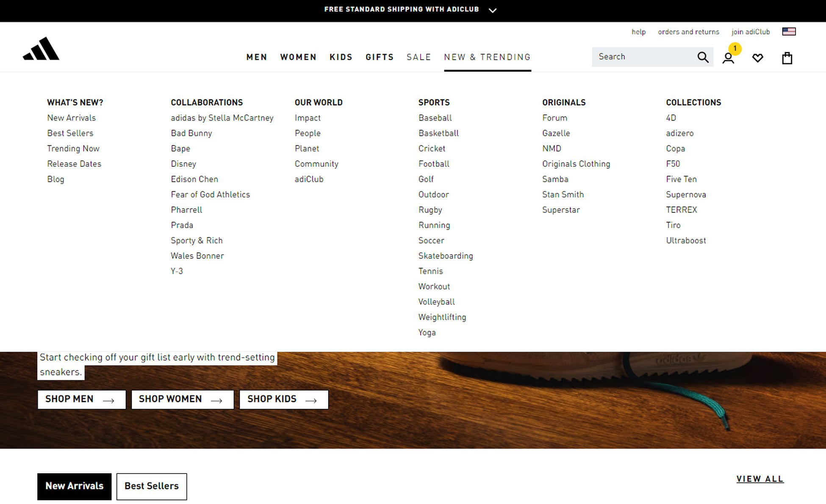Open the MEN menu

point(257,57)
